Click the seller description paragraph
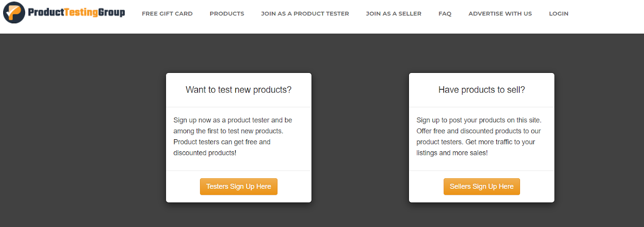The image size is (644, 227). tap(479, 136)
